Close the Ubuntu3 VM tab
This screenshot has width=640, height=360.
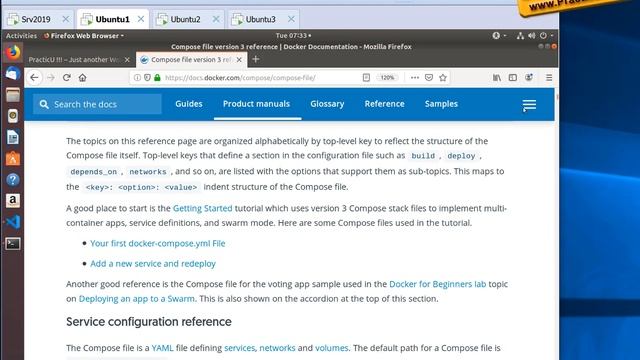click(x=291, y=19)
